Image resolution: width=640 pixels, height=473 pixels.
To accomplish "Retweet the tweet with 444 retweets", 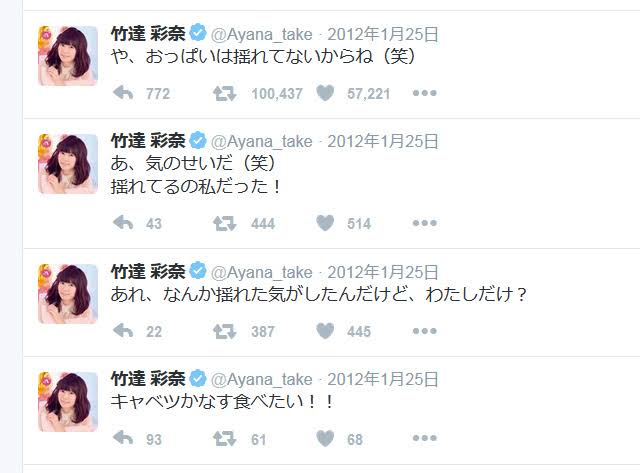I will pyautogui.click(x=224, y=223).
